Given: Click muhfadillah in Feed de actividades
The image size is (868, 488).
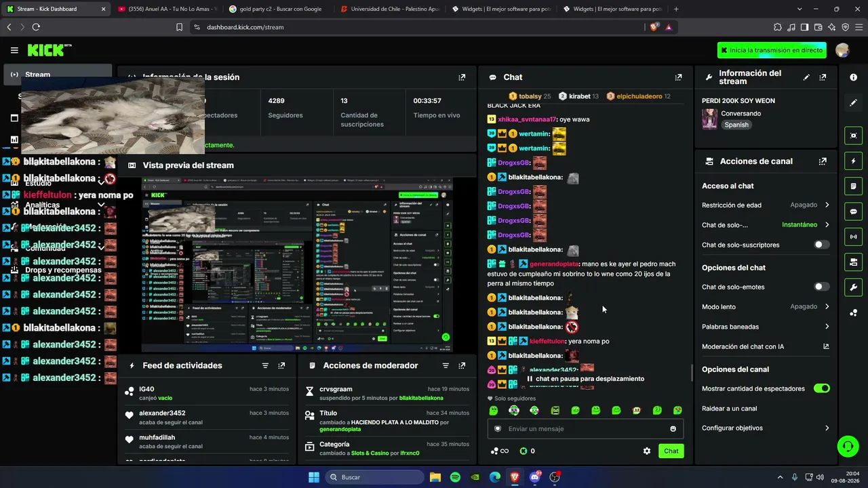Looking at the screenshot, I should (157, 437).
